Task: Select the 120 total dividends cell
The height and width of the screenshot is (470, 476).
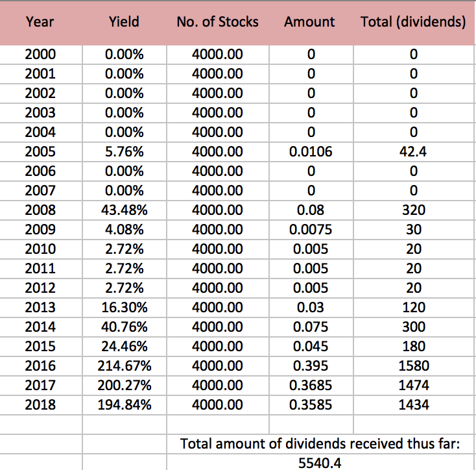Action: pos(414,308)
